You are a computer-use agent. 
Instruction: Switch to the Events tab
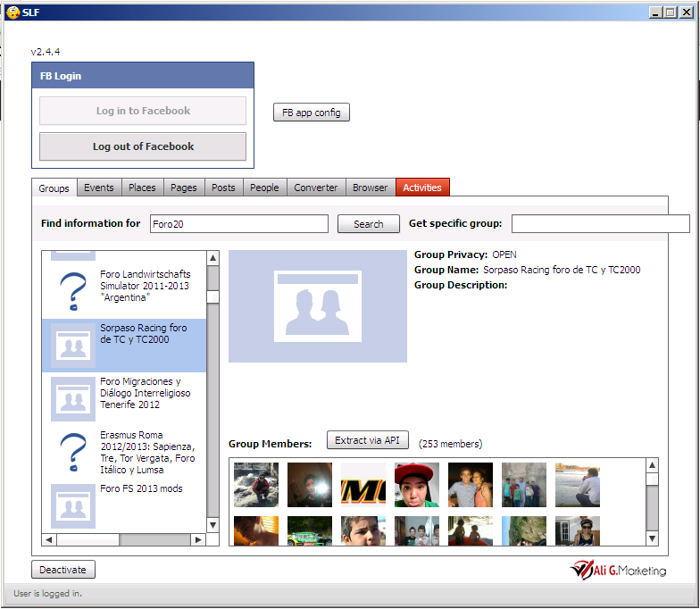click(99, 188)
